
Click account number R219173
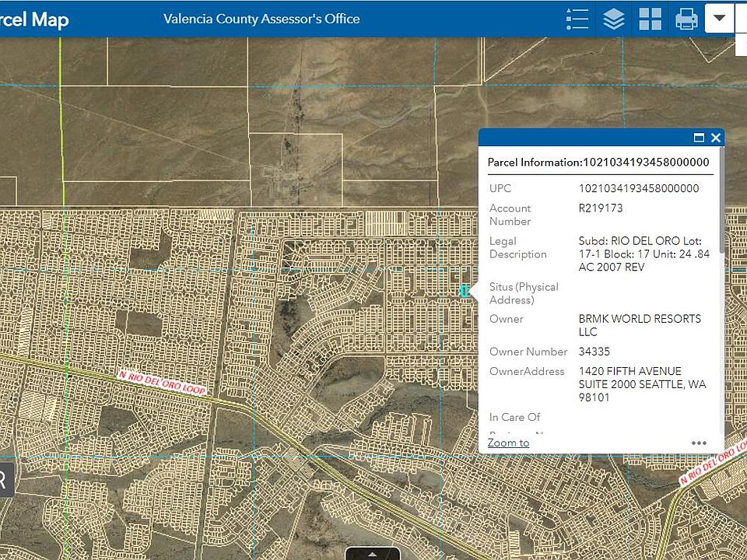click(x=601, y=208)
